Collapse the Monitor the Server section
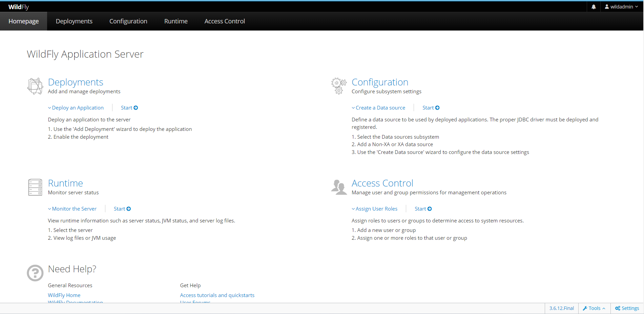Image resolution: width=644 pixels, height=314 pixels. pos(72,209)
